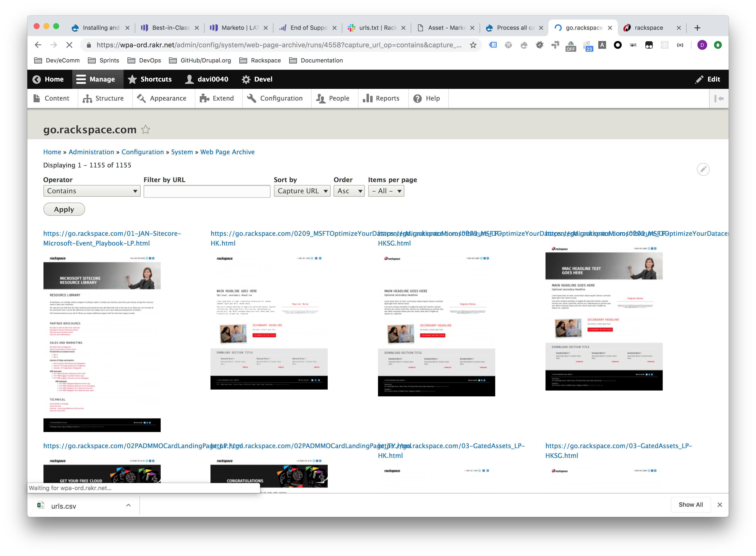
Task: Click the pencil contextual edit icon
Action: (703, 169)
